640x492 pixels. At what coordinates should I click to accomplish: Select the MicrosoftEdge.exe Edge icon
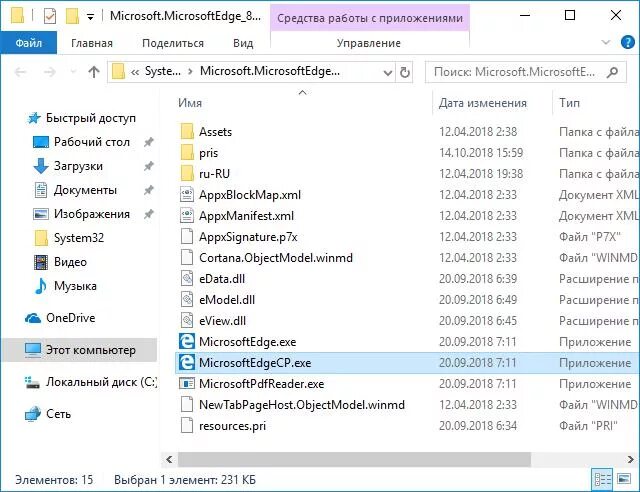coord(187,341)
